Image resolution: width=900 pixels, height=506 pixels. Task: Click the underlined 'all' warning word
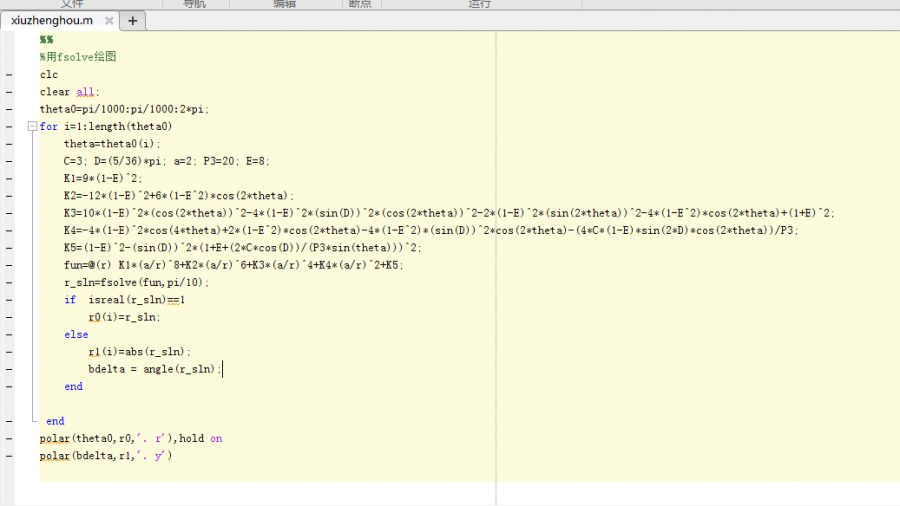click(86, 92)
